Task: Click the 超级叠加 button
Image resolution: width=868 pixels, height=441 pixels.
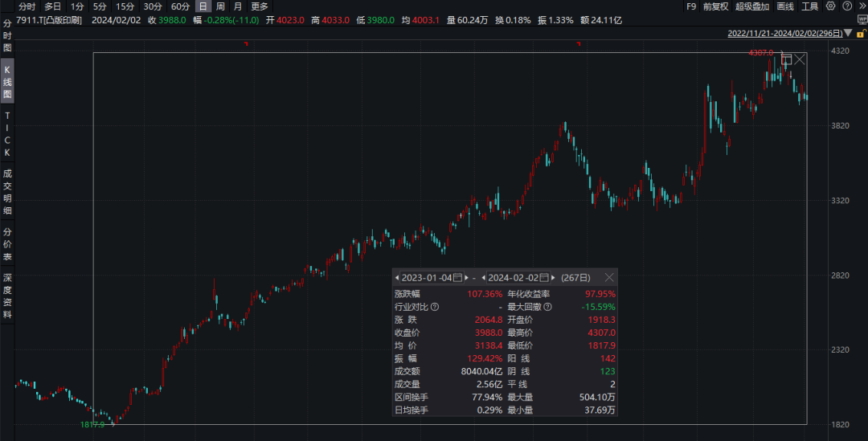Action: coord(751,6)
